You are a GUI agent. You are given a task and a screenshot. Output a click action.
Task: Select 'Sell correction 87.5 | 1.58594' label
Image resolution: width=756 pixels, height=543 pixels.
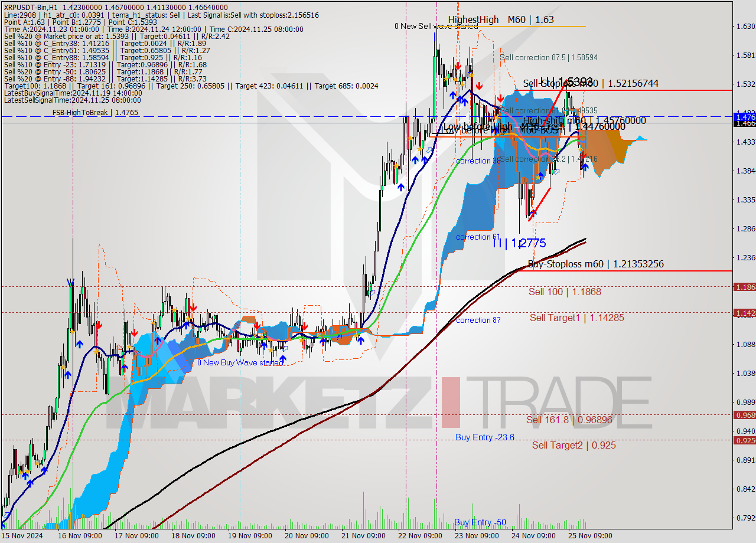[x=549, y=57]
